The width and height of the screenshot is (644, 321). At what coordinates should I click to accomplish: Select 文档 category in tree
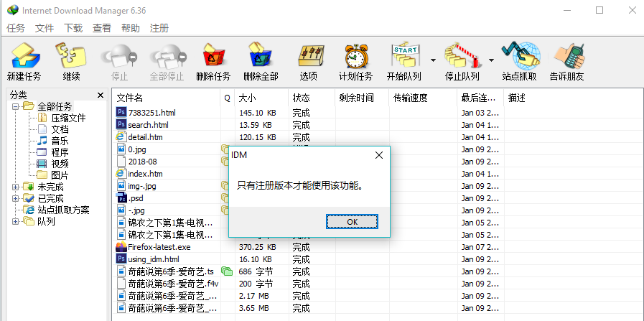click(60, 130)
